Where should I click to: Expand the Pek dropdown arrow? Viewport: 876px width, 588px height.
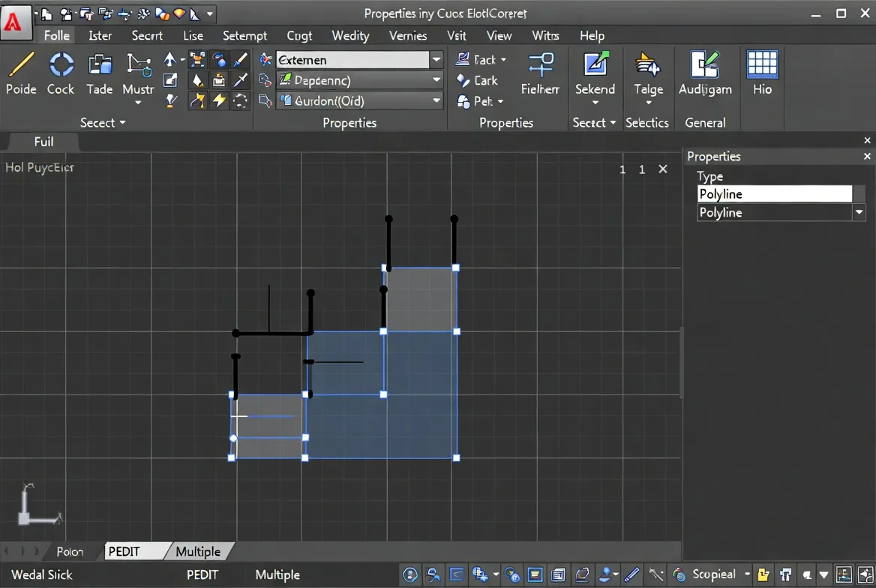500,102
